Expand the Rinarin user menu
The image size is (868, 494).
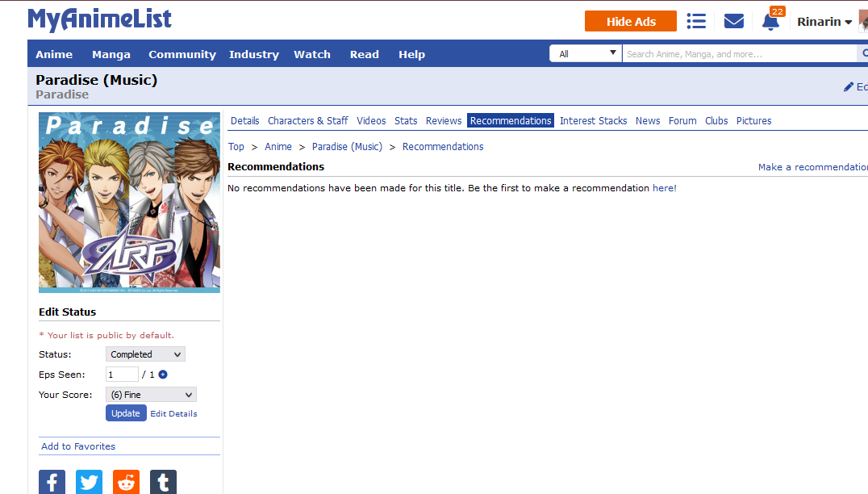[x=824, y=22]
